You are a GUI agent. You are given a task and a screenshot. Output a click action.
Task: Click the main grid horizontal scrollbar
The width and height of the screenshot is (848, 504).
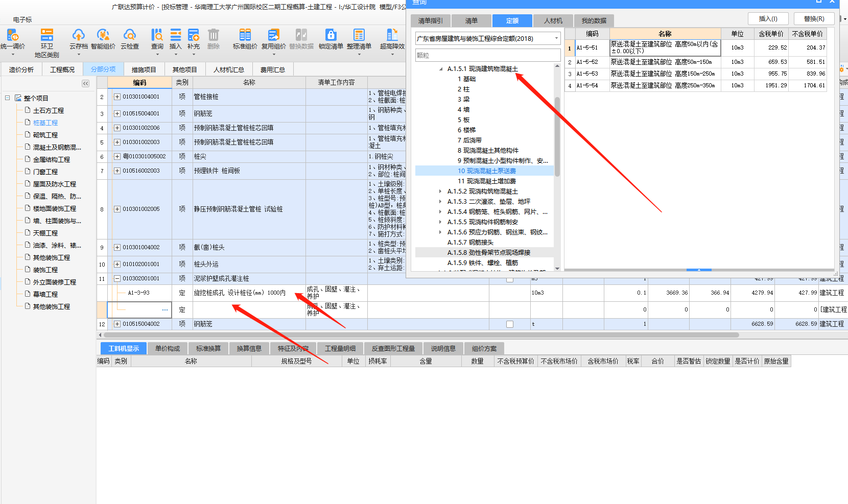(x=421, y=335)
